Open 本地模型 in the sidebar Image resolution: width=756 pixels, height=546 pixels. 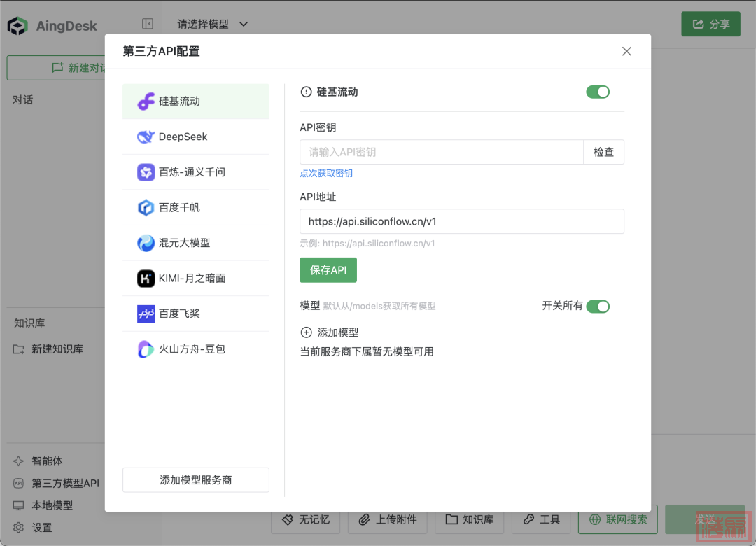tap(43, 505)
